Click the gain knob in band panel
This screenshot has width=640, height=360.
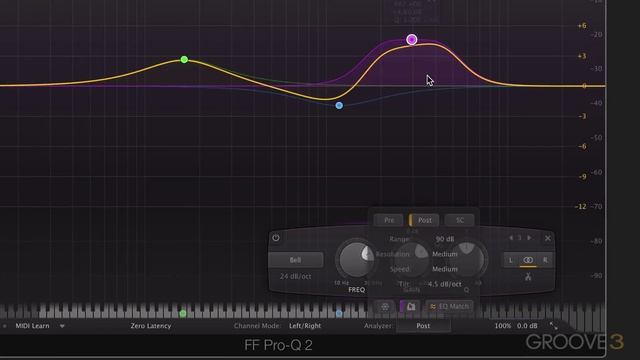(411, 260)
